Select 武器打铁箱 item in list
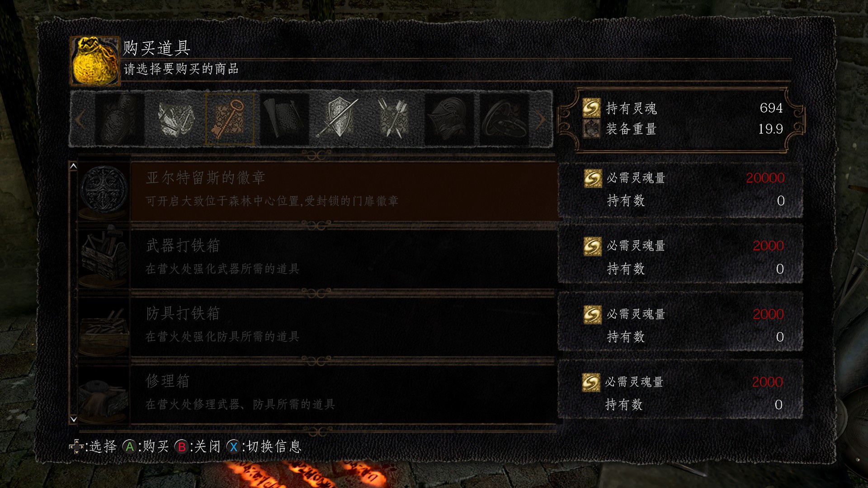 [317, 258]
